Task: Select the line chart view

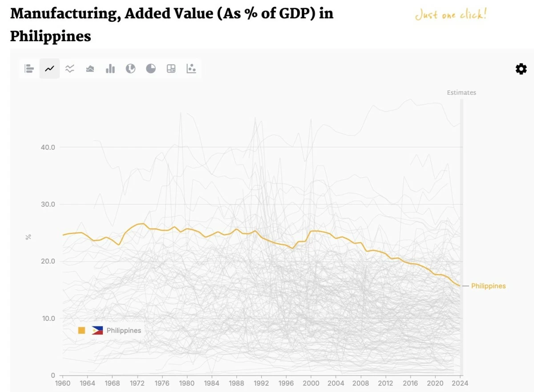Action: tap(49, 69)
